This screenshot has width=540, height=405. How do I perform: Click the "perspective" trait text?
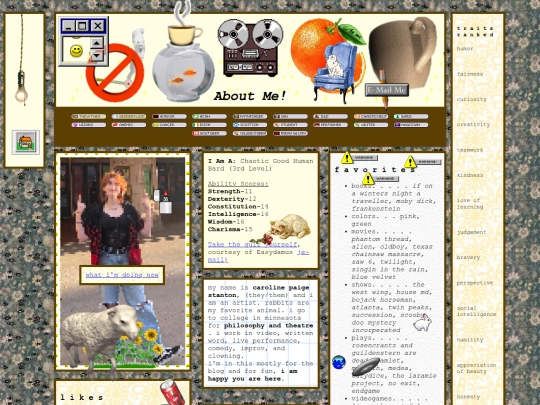(475, 283)
